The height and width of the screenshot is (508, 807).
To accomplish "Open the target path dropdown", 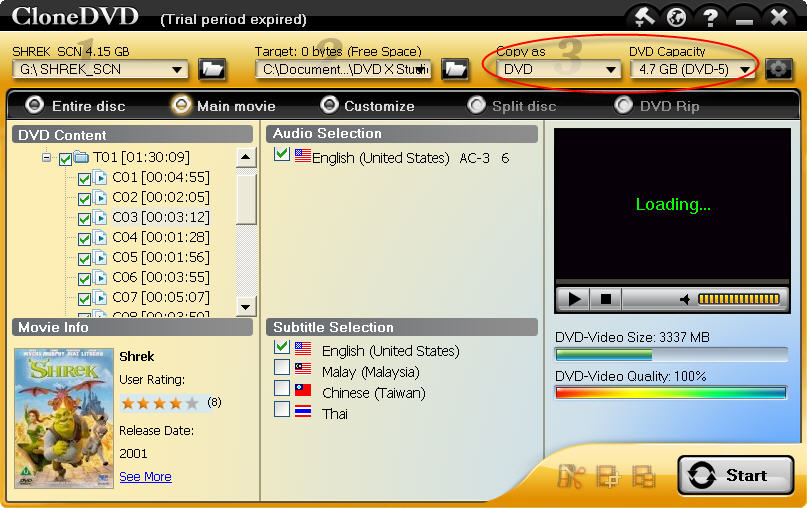I will pos(422,69).
